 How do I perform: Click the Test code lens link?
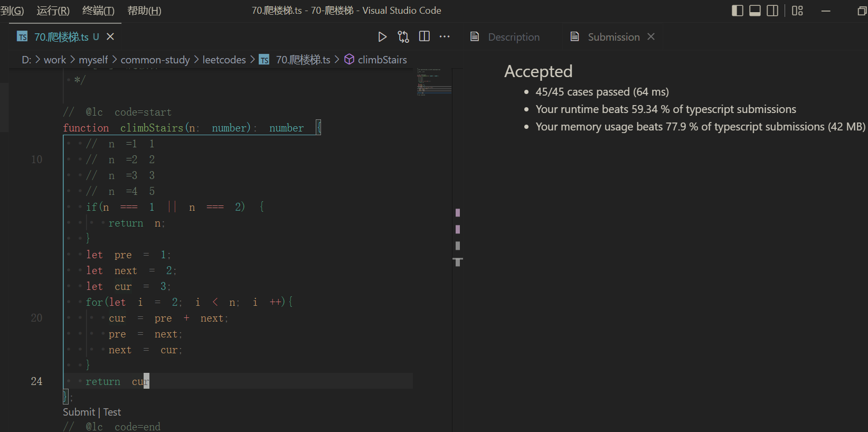(112, 412)
